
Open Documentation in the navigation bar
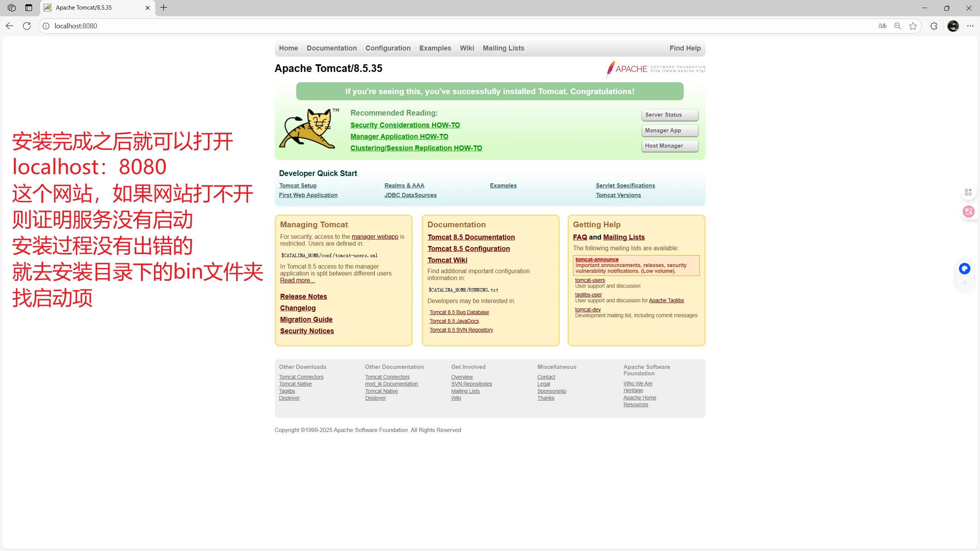[x=332, y=48]
